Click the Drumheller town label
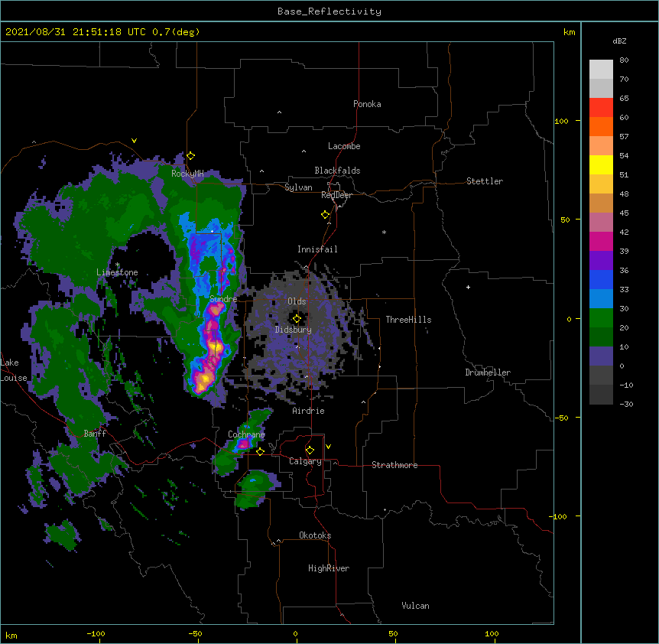 488,372
